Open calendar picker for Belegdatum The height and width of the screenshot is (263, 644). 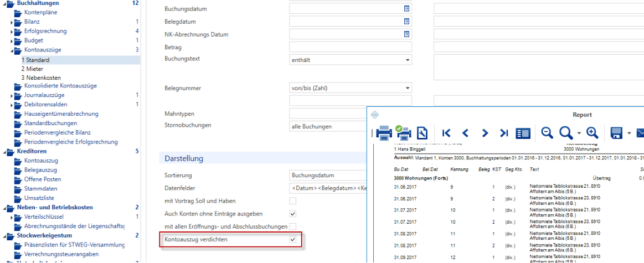click(x=406, y=21)
